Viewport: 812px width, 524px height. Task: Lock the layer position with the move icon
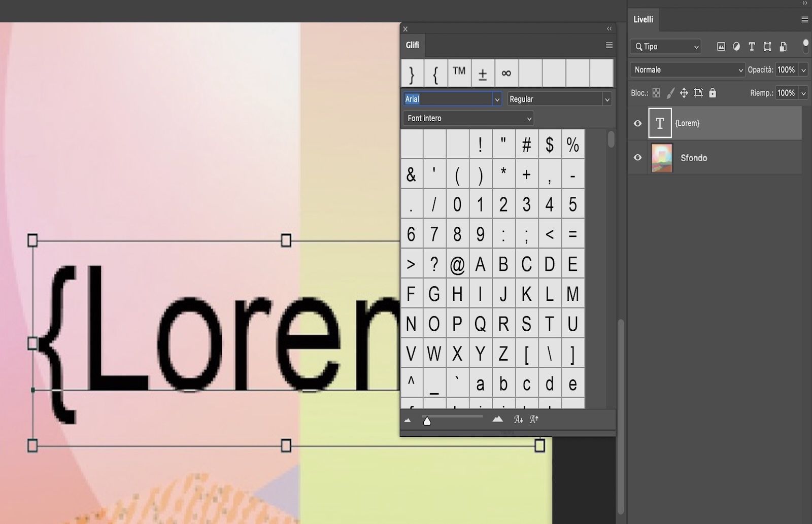684,93
